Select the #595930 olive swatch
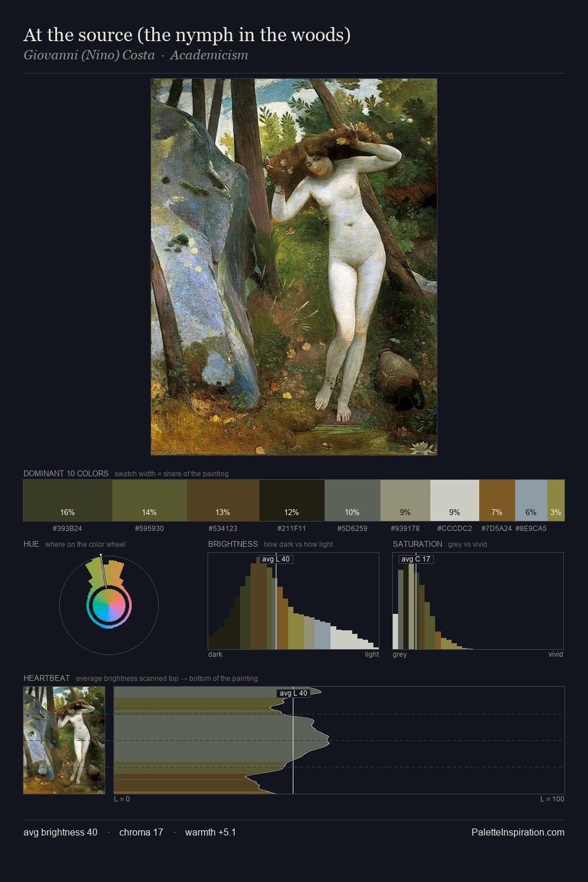This screenshot has width=588, height=882. (x=149, y=500)
